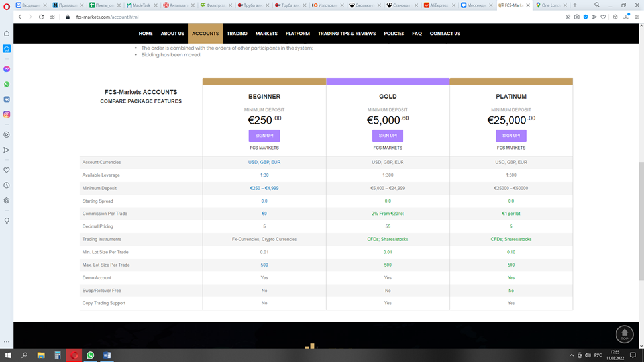The image size is (644, 362).
Task: Sign up for BEGINNER account
Action: (x=264, y=136)
